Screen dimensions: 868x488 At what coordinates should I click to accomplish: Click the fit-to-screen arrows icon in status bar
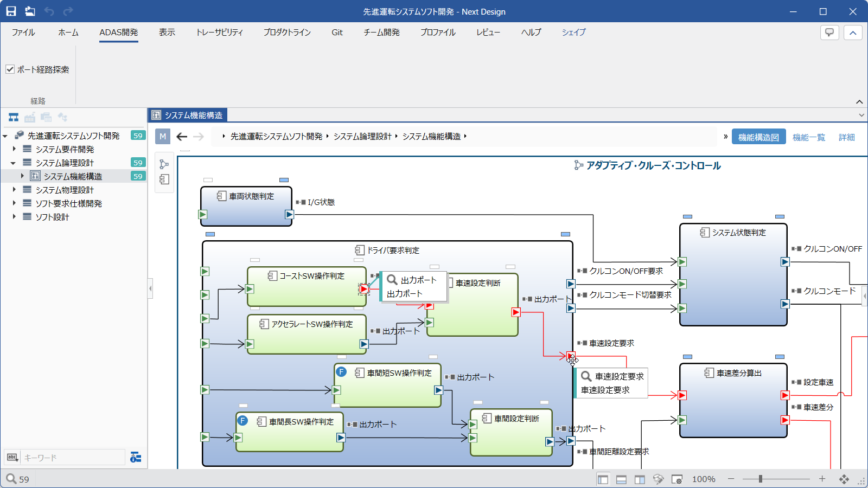[x=844, y=479]
